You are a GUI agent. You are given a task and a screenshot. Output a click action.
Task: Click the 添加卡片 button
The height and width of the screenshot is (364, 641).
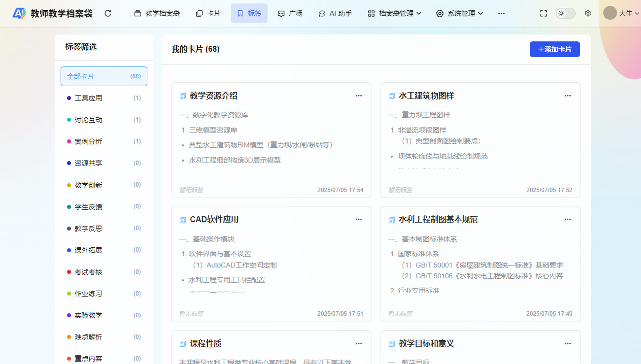pos(555,49)
